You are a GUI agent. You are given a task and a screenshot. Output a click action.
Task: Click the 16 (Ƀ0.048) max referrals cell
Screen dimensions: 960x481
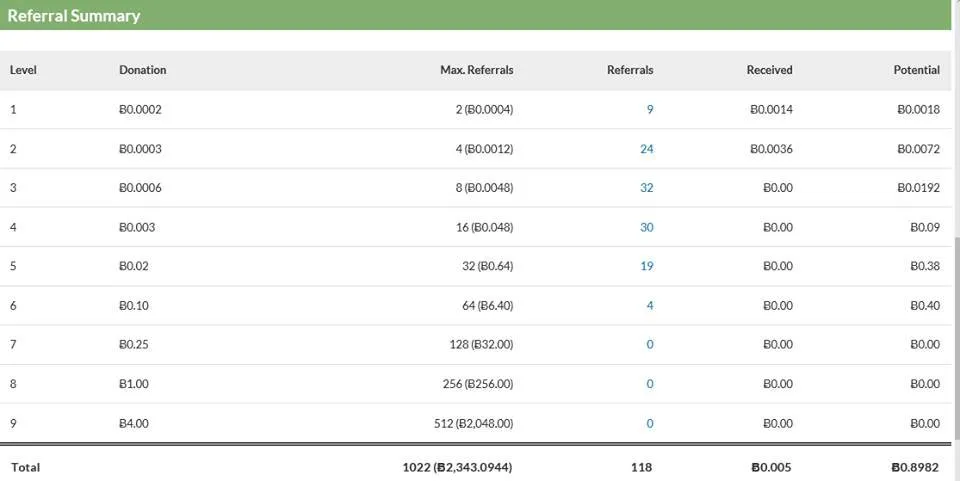pos(484,227)
